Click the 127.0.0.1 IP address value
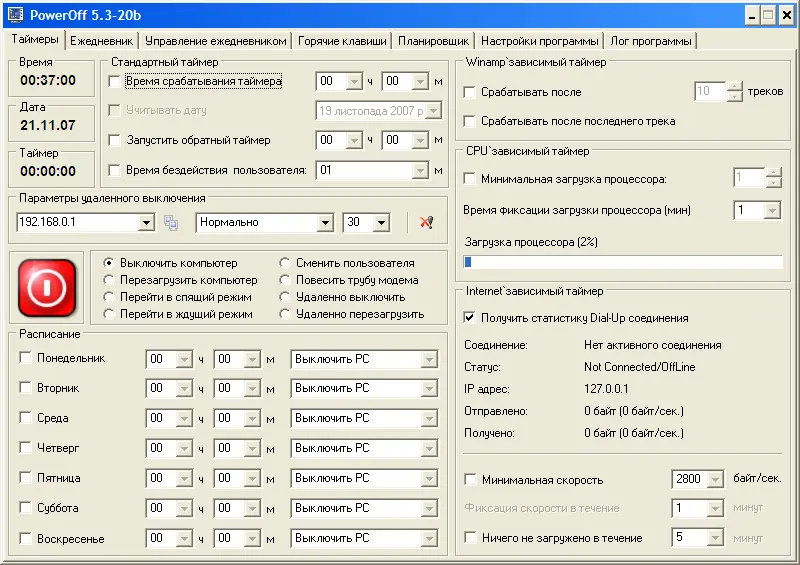 point(606,389)
